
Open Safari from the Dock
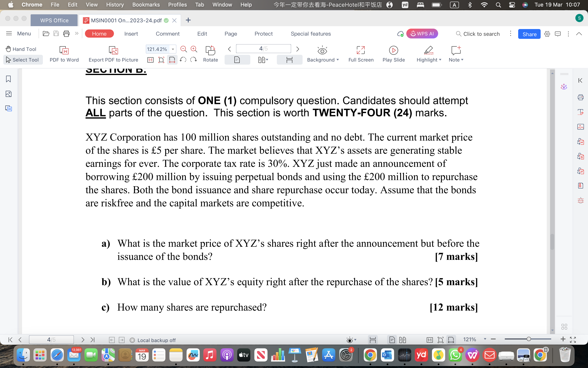[x=57, y=355]
